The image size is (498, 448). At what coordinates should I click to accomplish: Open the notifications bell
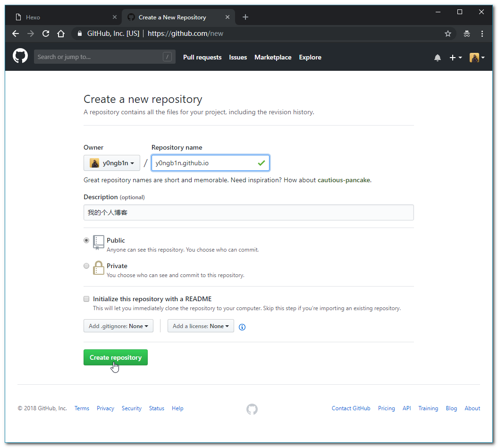(438, 57)
